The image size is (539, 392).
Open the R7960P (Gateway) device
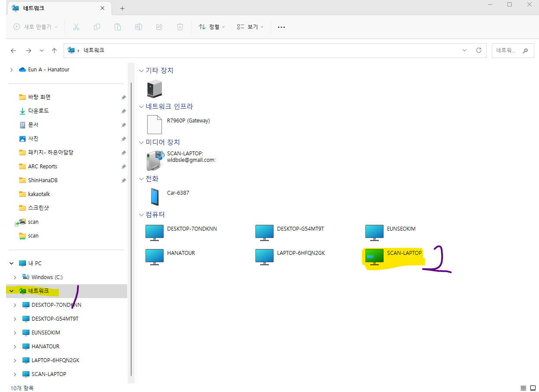pyautogui.click(x=155, y=125)
